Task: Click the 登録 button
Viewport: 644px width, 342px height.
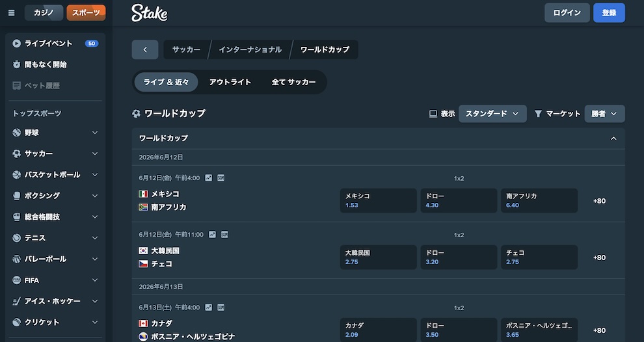Action: [609, 13]
